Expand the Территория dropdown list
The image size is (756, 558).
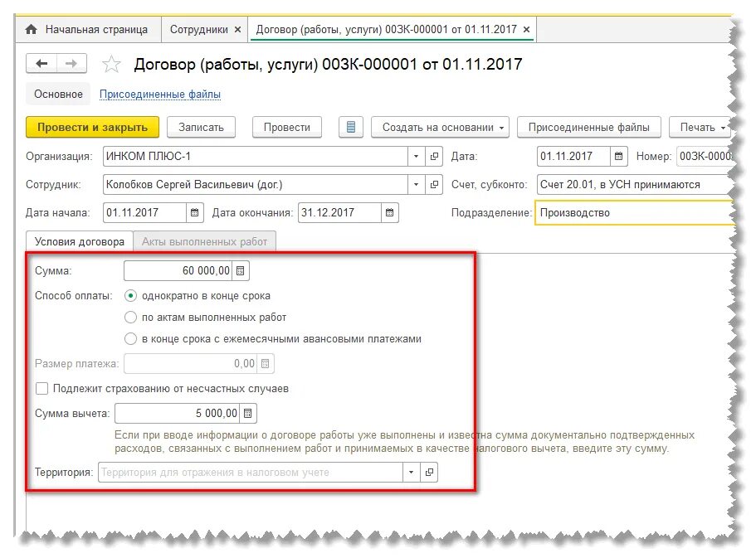[x=412, y=473]
